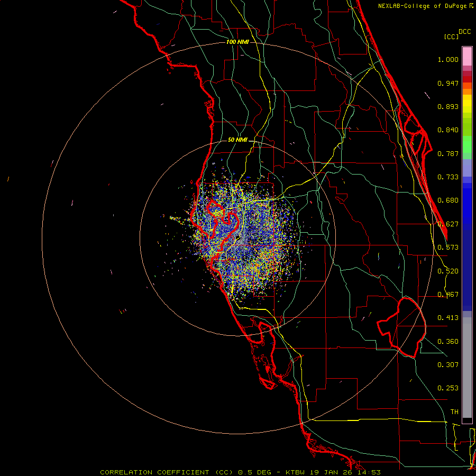Viewport: 476px width, 476px height.
Task: Click the TH threshold label
Action: coord(454,412)
